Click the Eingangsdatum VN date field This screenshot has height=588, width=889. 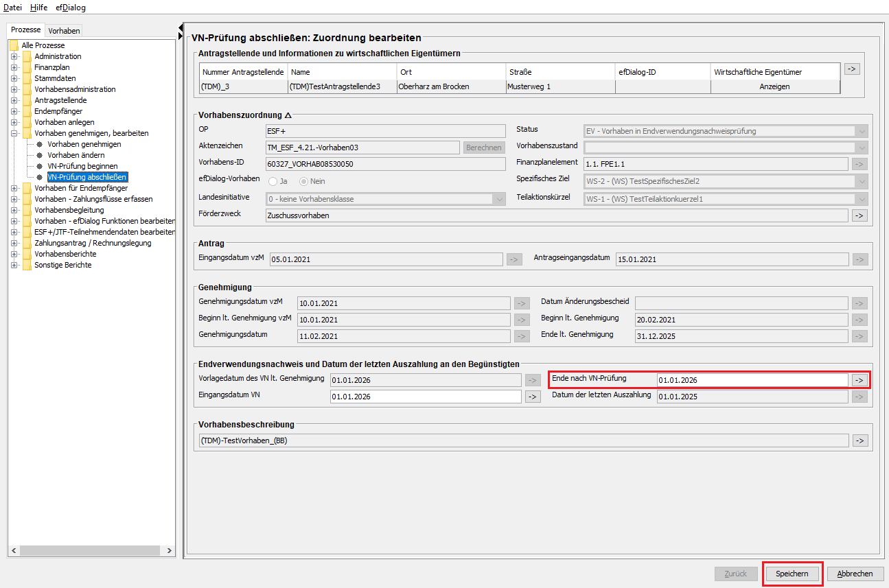(426, 397)
